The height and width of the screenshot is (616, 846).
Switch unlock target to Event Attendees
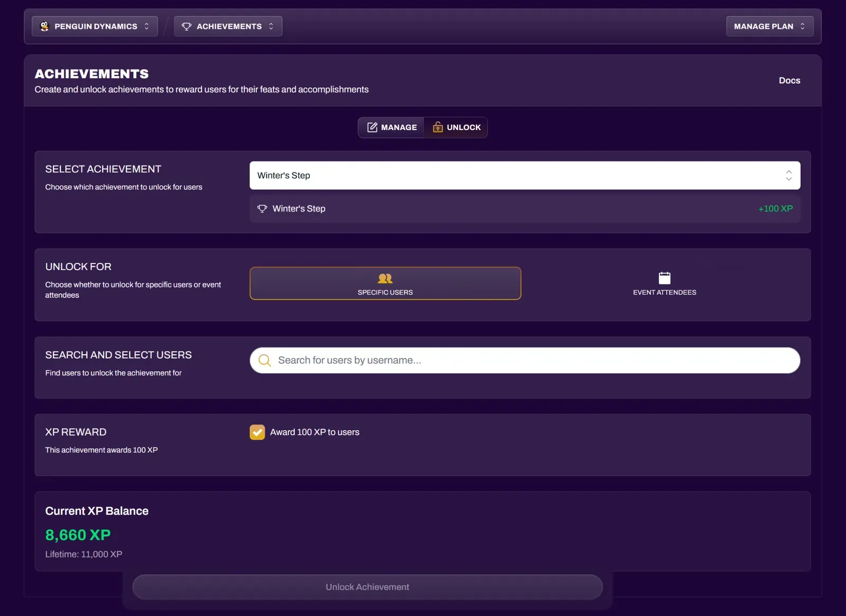click(664, 284)
